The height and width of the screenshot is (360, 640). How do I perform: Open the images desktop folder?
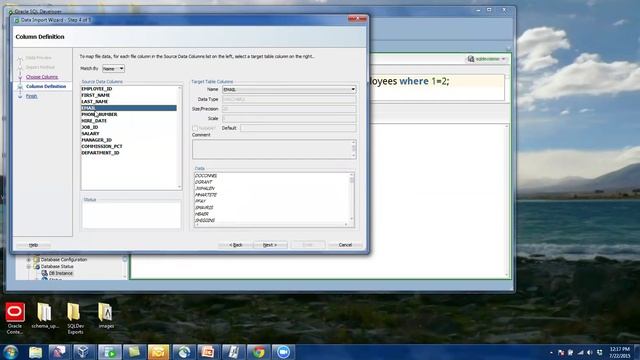click(x=105, y=316)
